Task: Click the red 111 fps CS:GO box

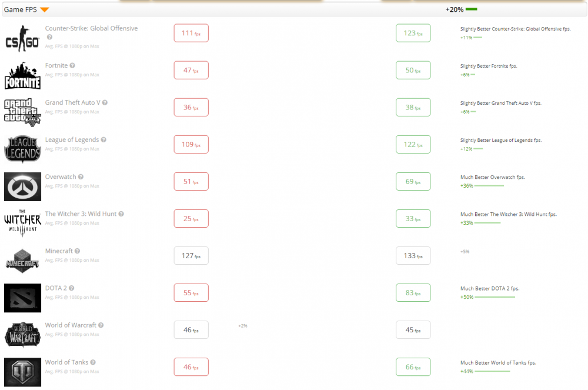Action: 191,33
